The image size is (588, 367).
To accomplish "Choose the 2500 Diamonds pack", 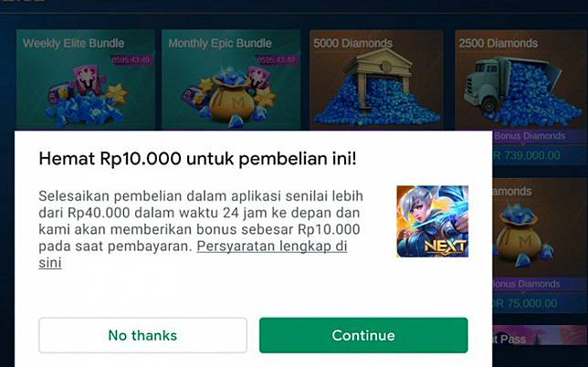I will 520,79.
